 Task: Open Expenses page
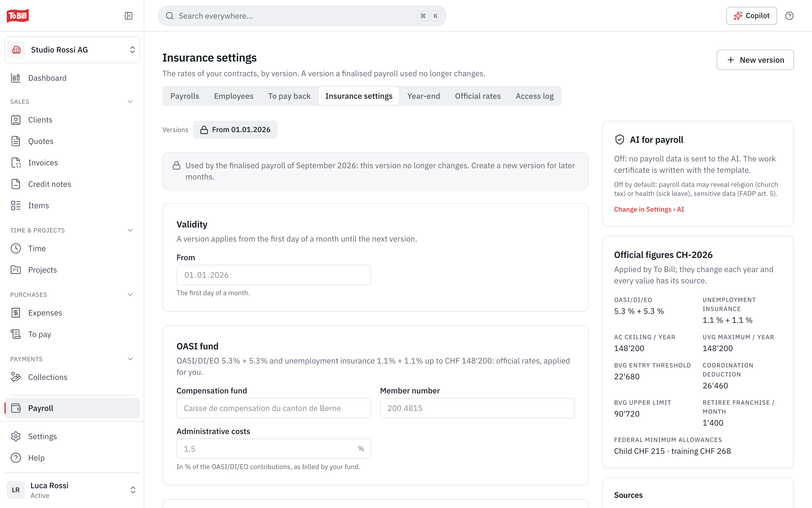[72, 313]
